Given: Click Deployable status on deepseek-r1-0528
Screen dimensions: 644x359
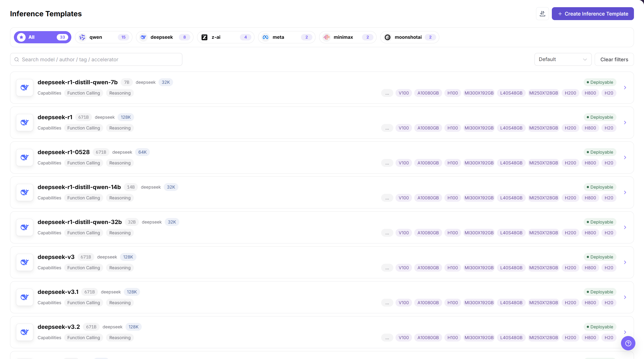Looking at the screenshot, I should point(599,152).
